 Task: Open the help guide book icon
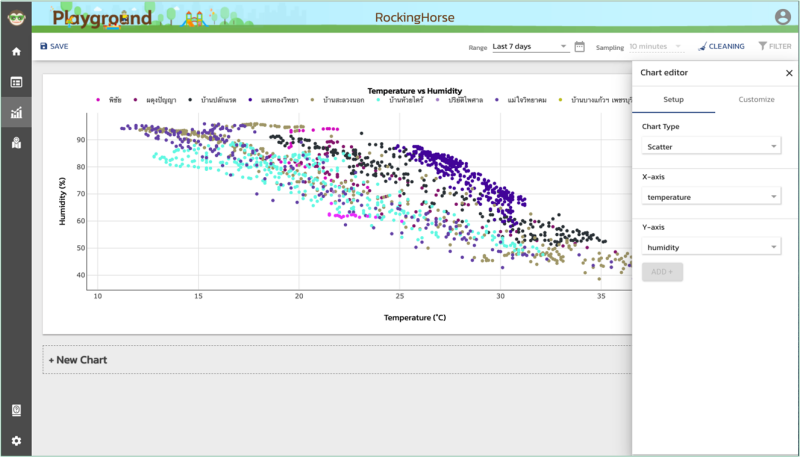click(16, 410)
